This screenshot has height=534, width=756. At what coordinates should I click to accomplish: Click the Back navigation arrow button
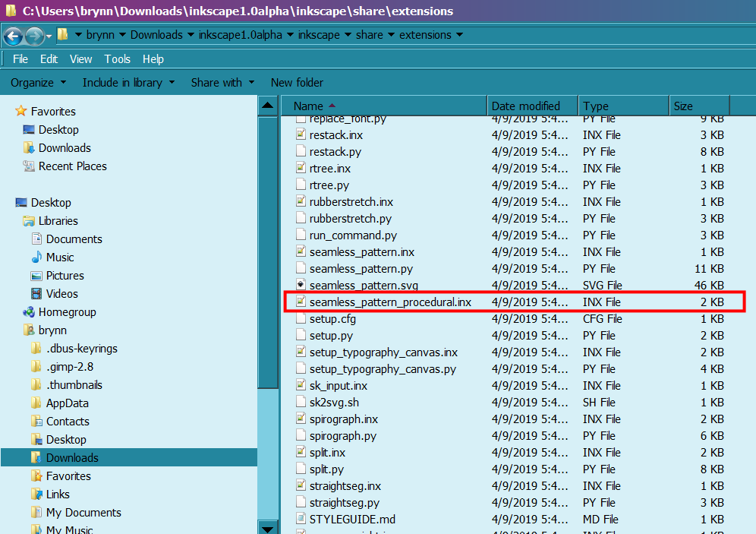pos(14,36)
